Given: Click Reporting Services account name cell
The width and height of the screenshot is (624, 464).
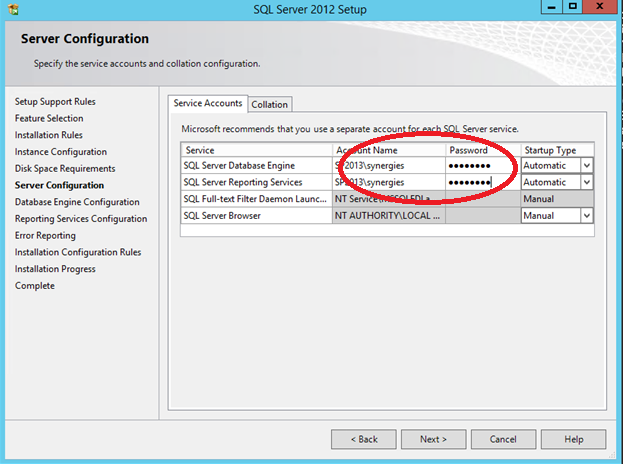Looking at the screenshot, I should 389,182.
